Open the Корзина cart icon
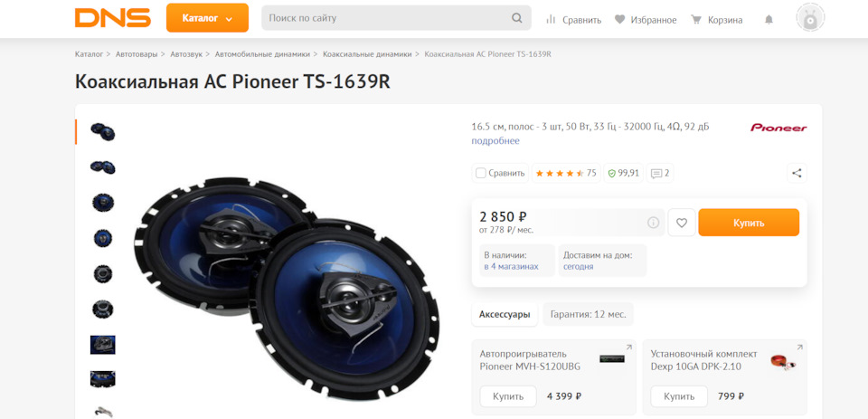The width and height of the screenshot is (868, 419). pos(696,20)
